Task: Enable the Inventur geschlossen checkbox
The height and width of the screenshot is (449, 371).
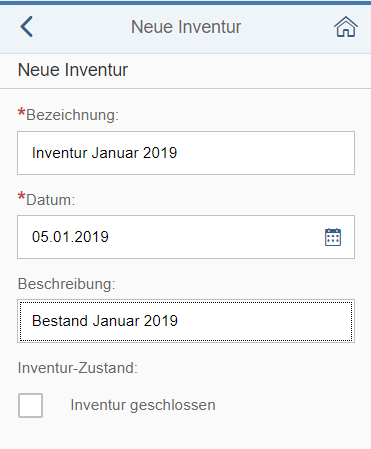Action: 30,405
